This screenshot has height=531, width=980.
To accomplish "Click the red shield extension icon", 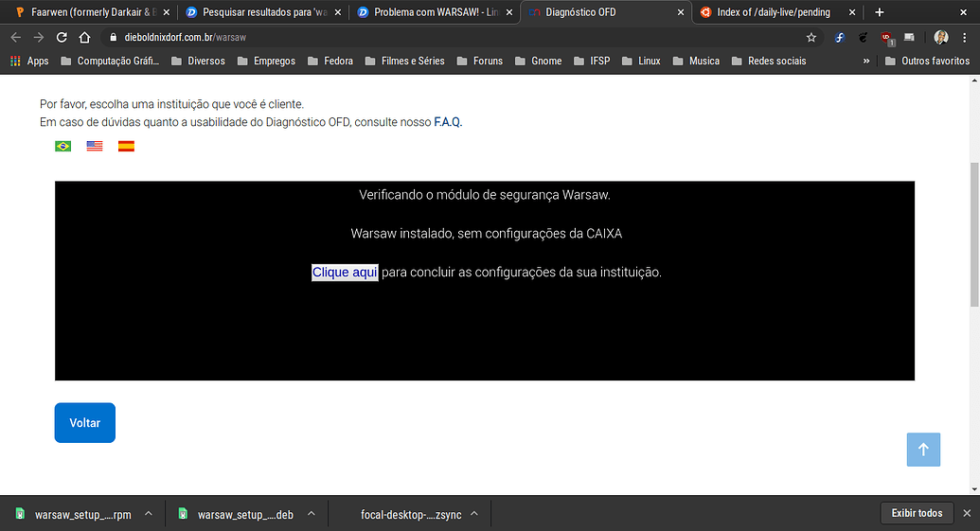I will [x=886, y=38].
